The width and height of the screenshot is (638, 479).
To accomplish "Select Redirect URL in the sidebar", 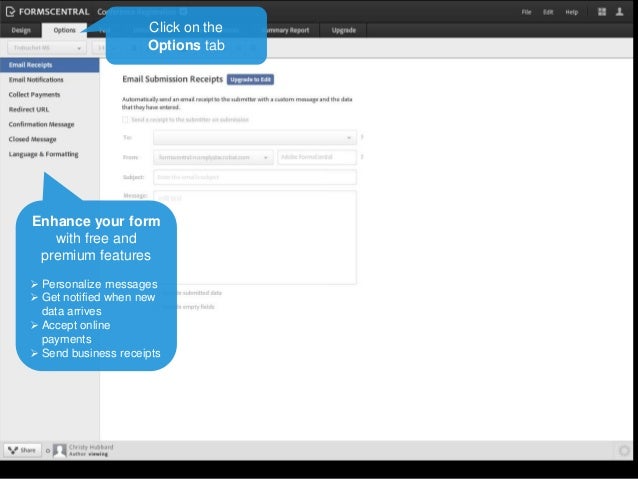I will click(49, 109).
